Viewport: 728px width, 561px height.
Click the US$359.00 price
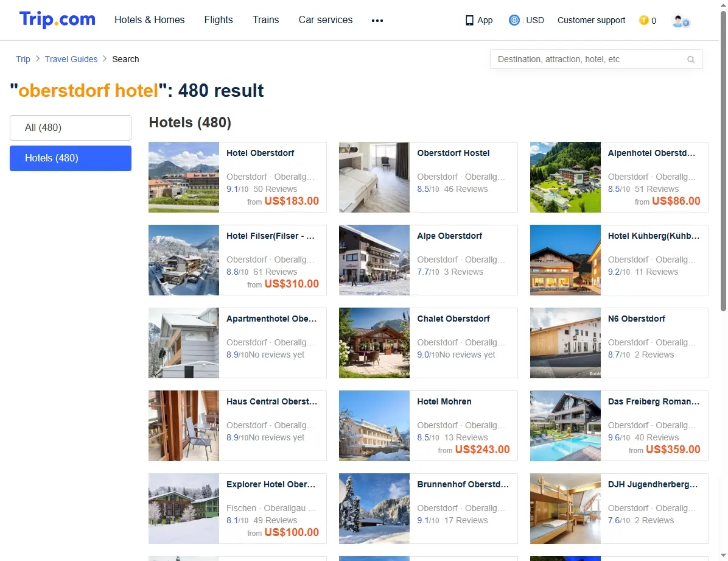click(x=673, y=450)
